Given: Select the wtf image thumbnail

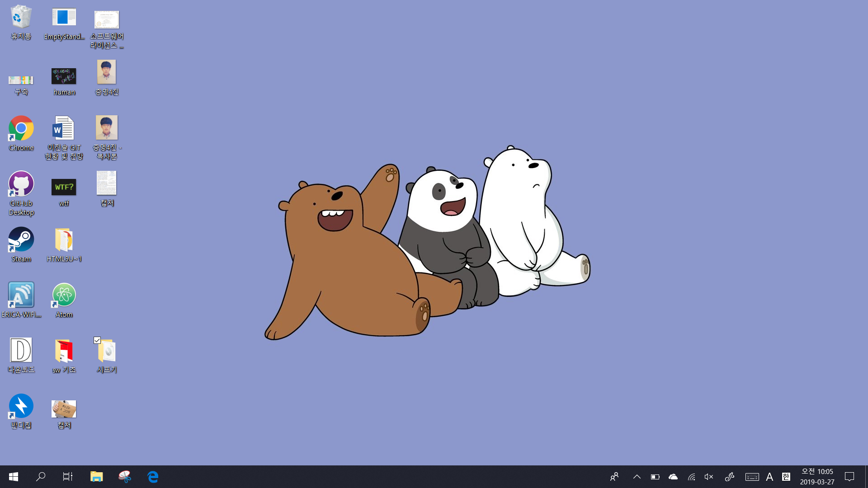Looking at the screenshot, I should coord(64,187).
